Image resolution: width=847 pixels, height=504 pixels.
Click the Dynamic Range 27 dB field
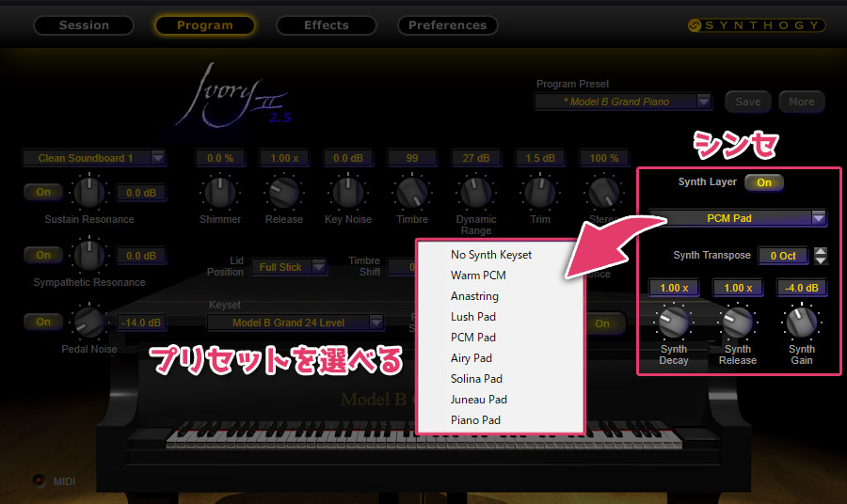click(x=476, y=158)
